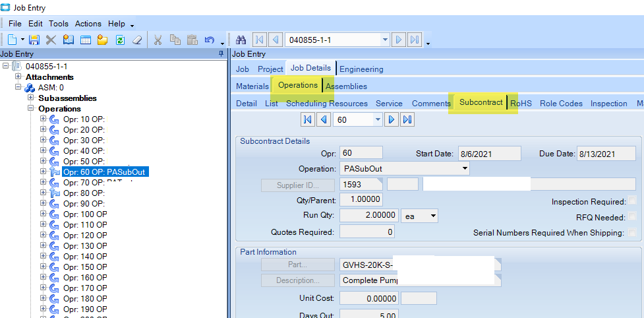The width and height of the screenshot is (644, 318).
Task: Click the Copy icon in toolbar
Action: coord(175,40)
